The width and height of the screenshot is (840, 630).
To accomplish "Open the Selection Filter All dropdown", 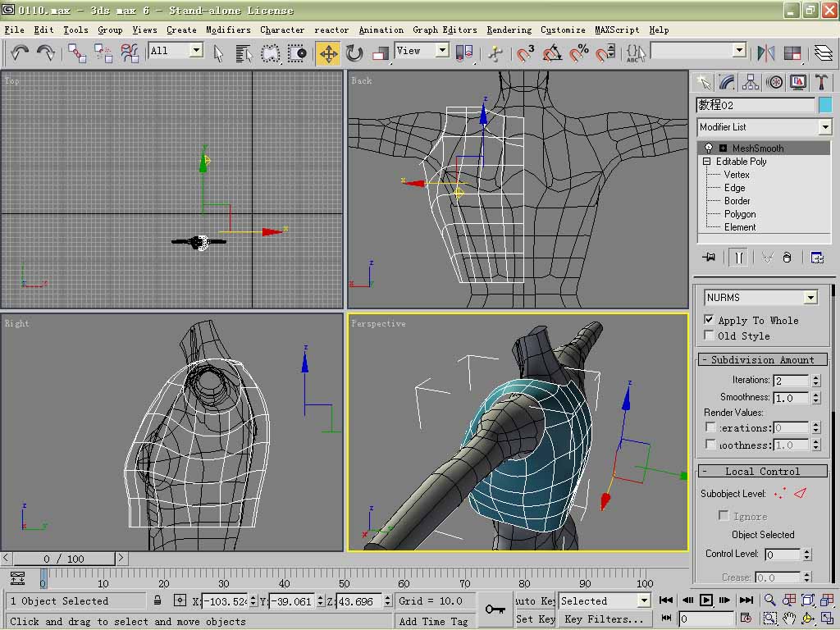I will 197,50.
